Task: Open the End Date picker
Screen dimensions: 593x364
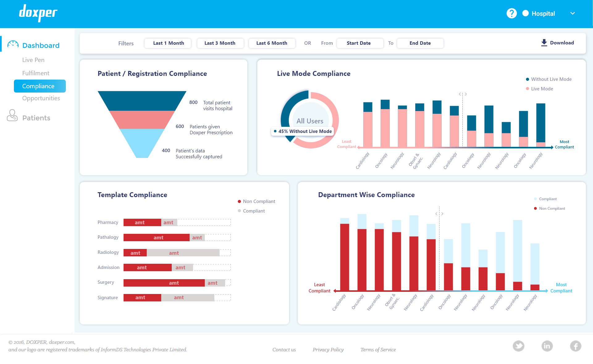Action: click(x=420, y=43)
